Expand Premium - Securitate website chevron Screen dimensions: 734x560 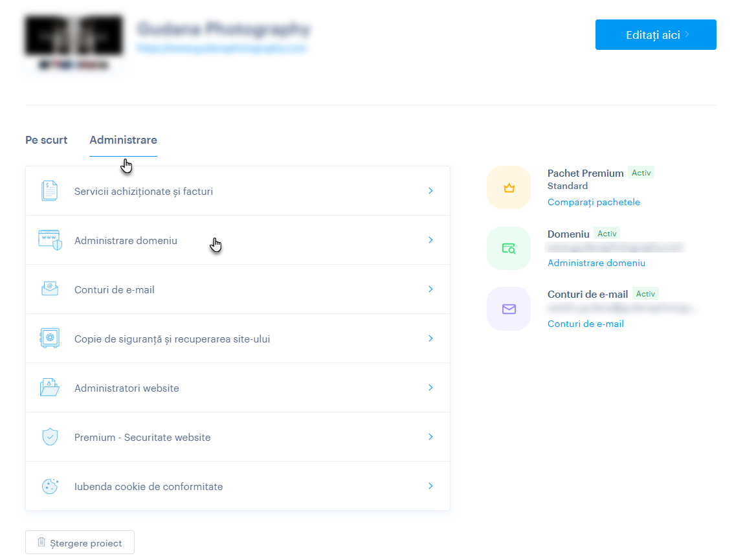click(x=430, y=436)
